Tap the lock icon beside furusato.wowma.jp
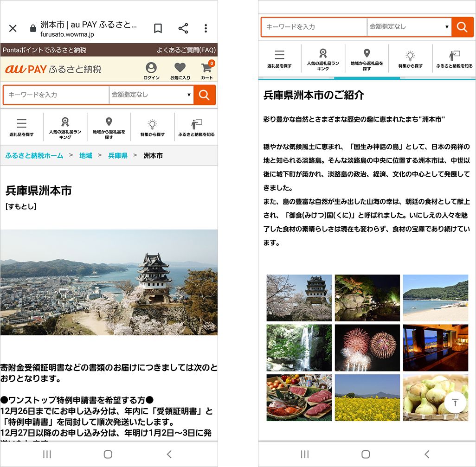This screenshot has height=467, width=476. [33, 29]
